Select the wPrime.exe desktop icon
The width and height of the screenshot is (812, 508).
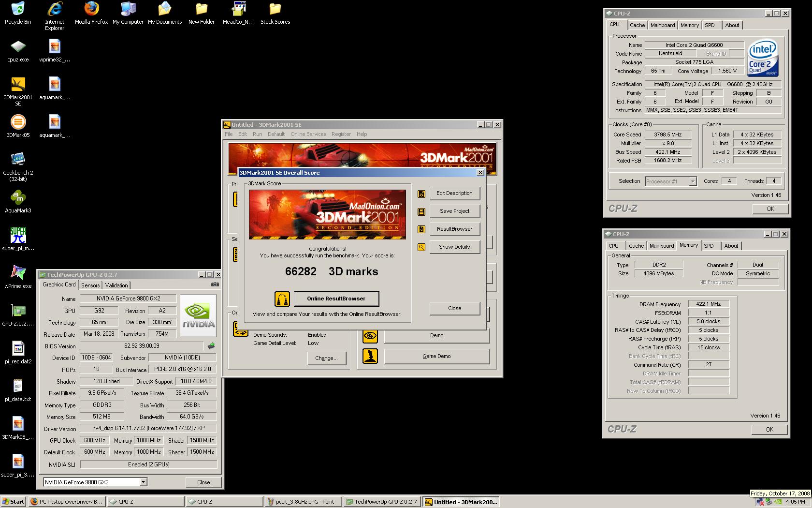click(x=18, y=277)
